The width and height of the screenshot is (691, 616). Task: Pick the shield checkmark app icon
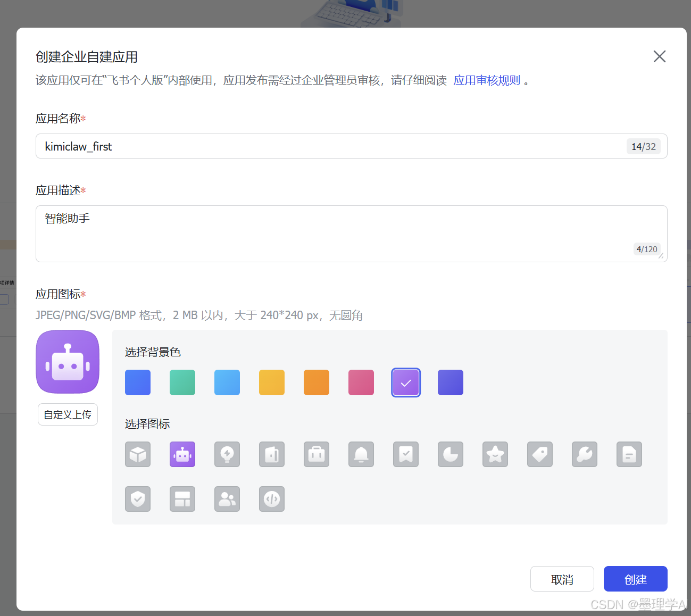point(138,499)
